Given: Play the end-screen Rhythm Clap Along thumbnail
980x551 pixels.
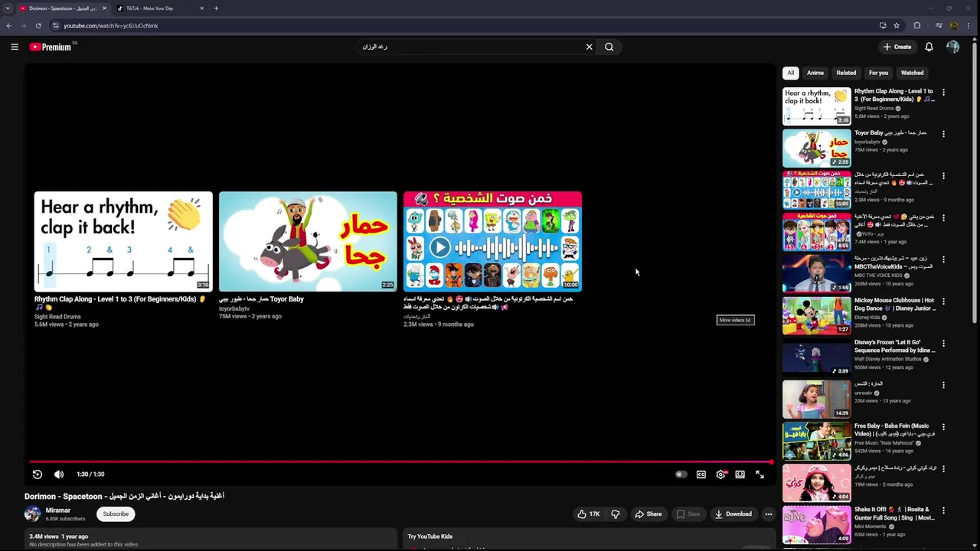Looking at the screenshot, I should click(x=123, y=241).
